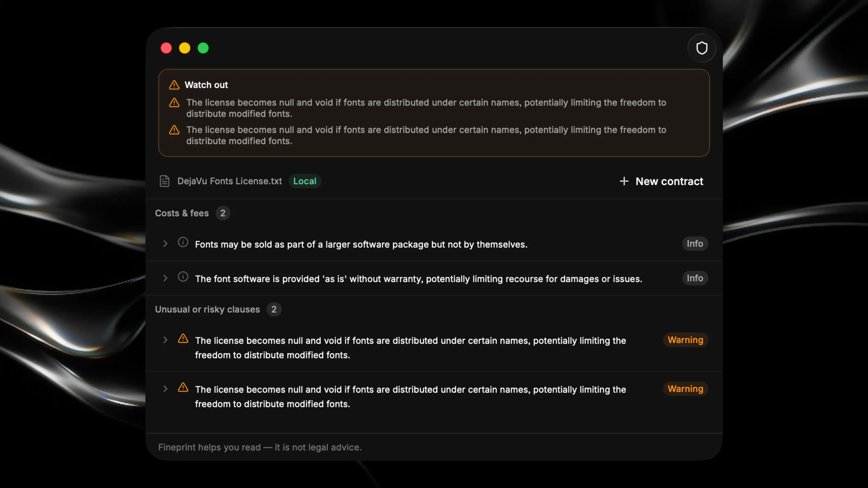
Task: Click Warning badge on second risky clause
Action: click(685, 389)
